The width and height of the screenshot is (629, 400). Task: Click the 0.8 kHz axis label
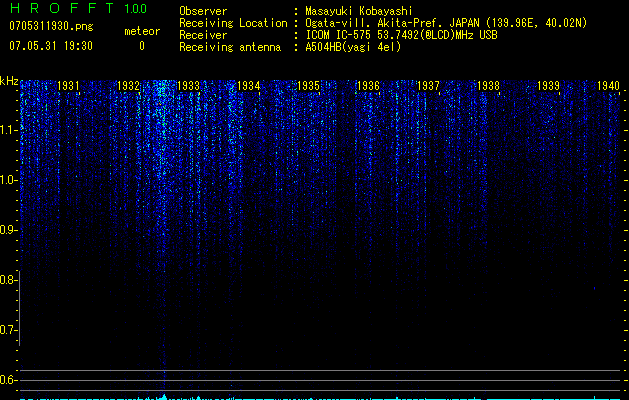8,280
